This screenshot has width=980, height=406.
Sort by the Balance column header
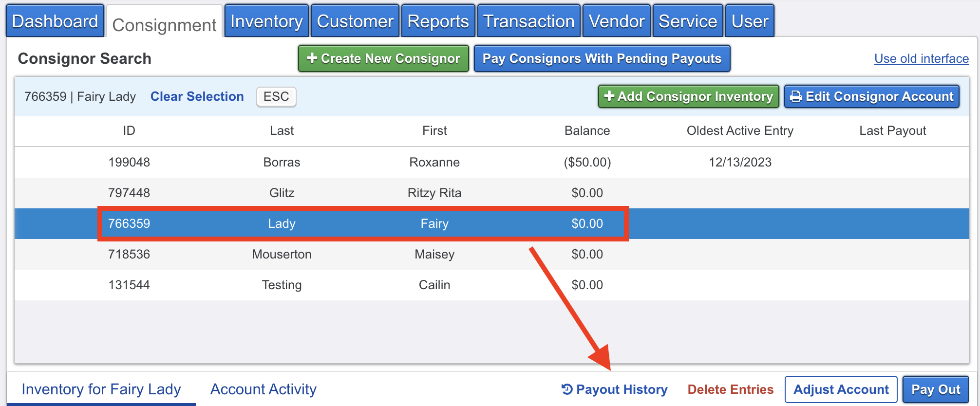click(x=587, y=130)
